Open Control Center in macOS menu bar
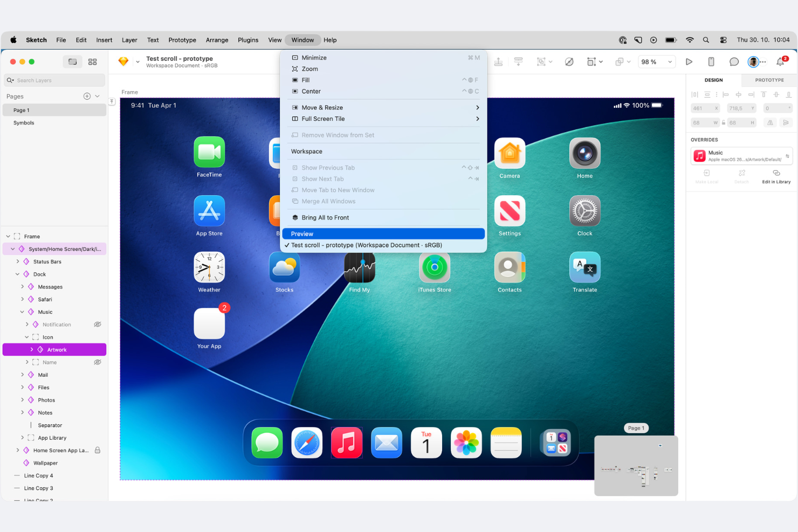The image size is (798, 532). pos(723,40)
